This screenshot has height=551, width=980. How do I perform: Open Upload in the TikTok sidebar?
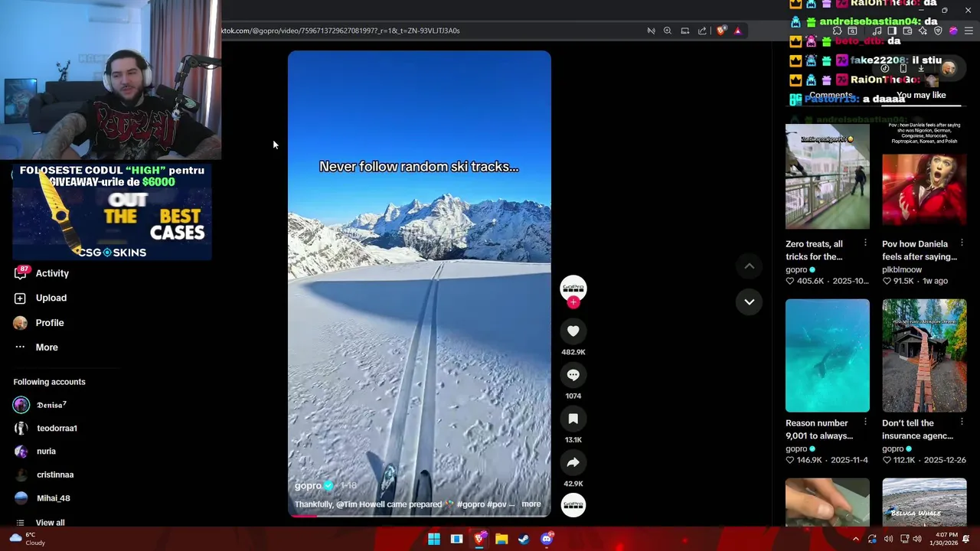point(51,298)
